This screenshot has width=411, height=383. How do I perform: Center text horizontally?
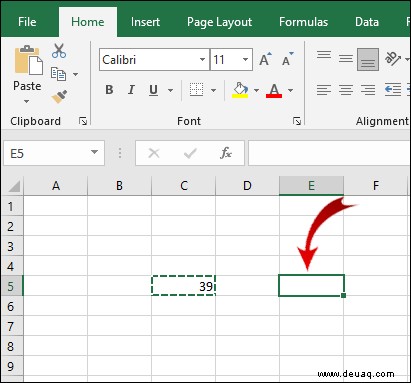[346, 90]
